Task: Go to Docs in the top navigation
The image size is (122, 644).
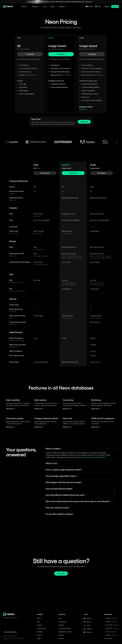Action: 45,6
